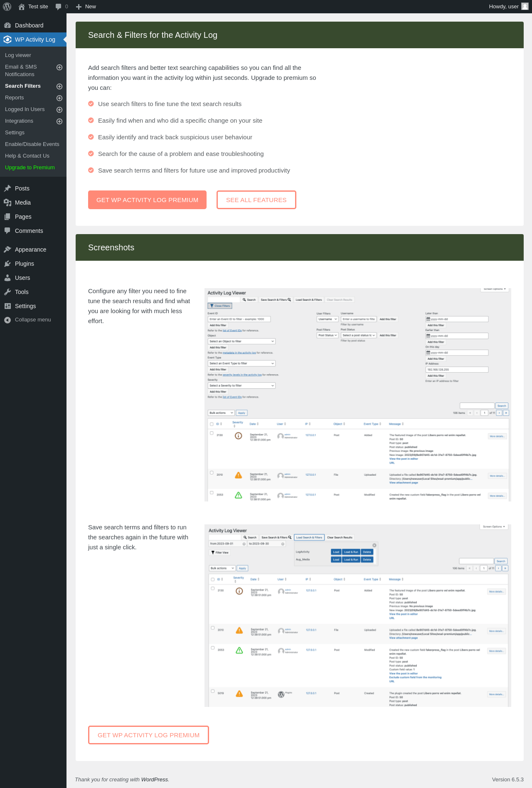Click the WordPress link in footer
This screenshot has width=532, height=788.
(155, 780)
